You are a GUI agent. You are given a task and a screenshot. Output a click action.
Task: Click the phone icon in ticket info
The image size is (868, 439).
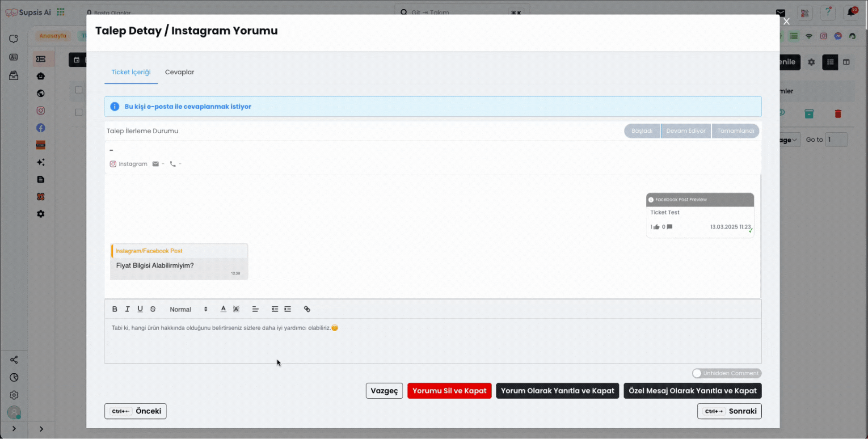coord(173,164)
